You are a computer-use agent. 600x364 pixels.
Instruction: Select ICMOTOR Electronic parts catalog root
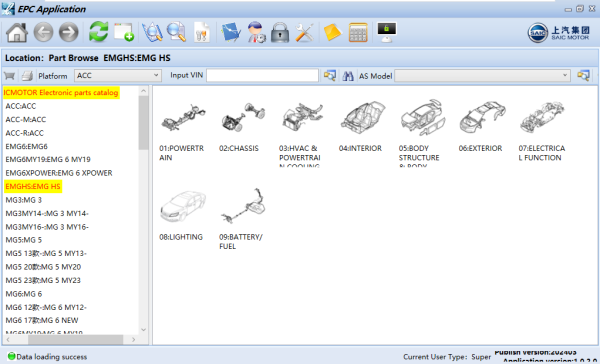(61, 93)
